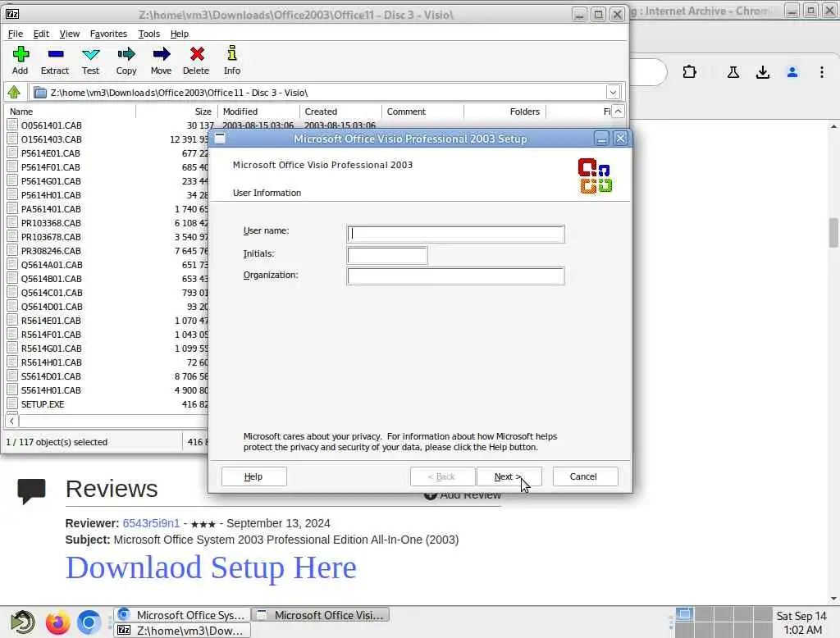Select the PR103368.CAB file row
This screenshot has width=840, height=638.
[x=107, y=223]
